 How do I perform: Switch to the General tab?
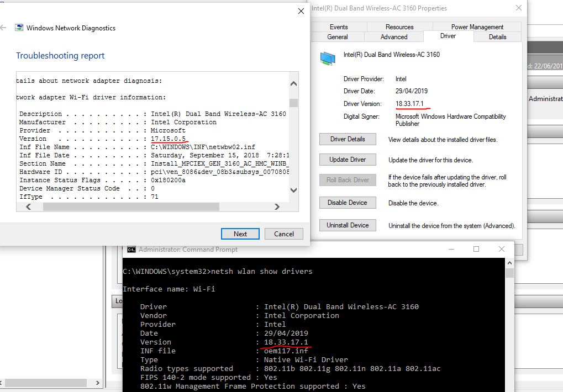click(338, 37)
